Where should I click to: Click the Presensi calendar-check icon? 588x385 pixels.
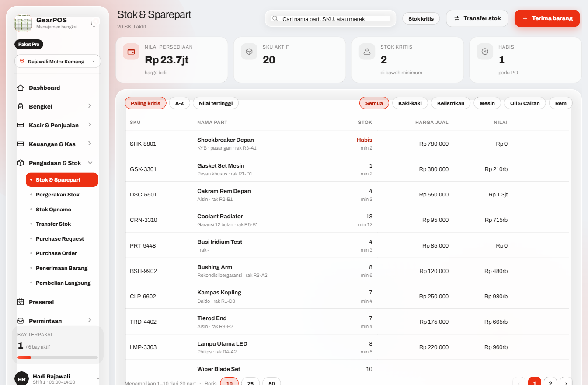pyautogui.click(x=21, y=302)
